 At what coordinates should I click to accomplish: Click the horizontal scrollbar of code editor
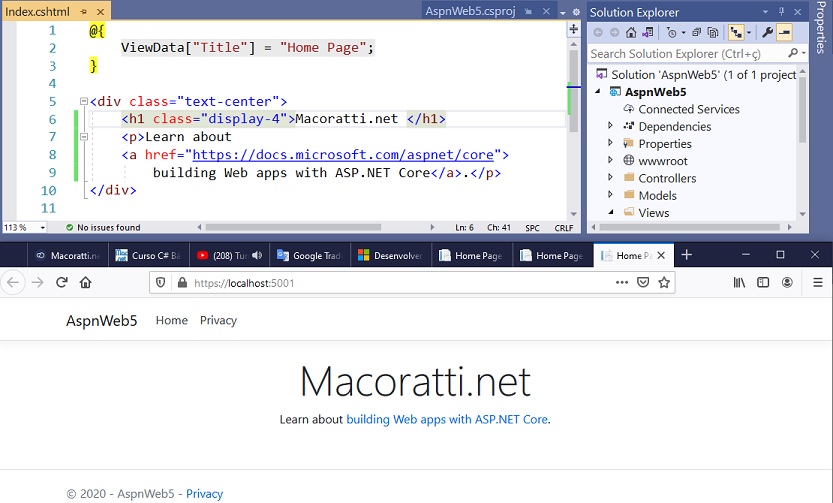[x=293, y=227]
